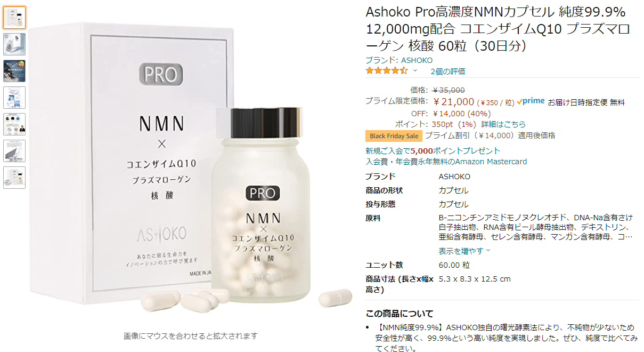
Task: Click the product title heading text
Action: (x=498, y=29)
